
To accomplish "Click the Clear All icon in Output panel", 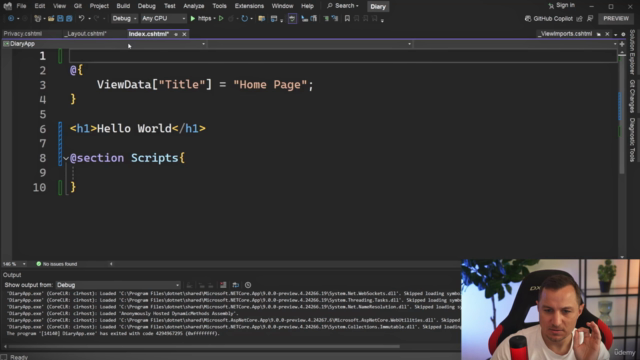I will point(223,285).
